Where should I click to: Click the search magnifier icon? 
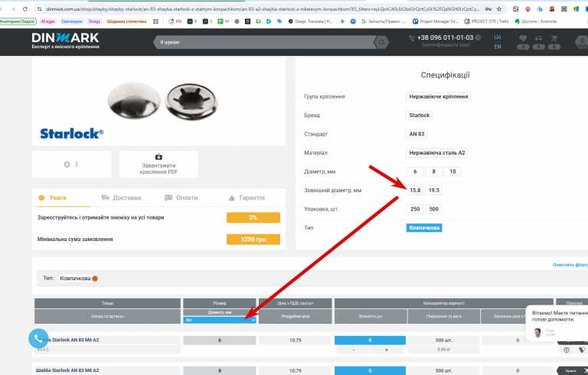click(x=381, y=42)
